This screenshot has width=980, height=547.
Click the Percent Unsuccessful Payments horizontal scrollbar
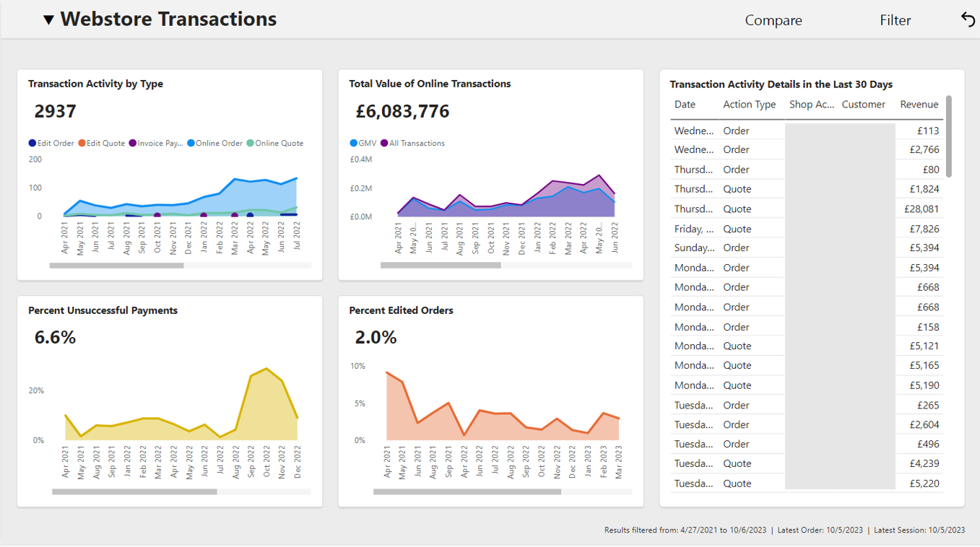tap(134, 492)
